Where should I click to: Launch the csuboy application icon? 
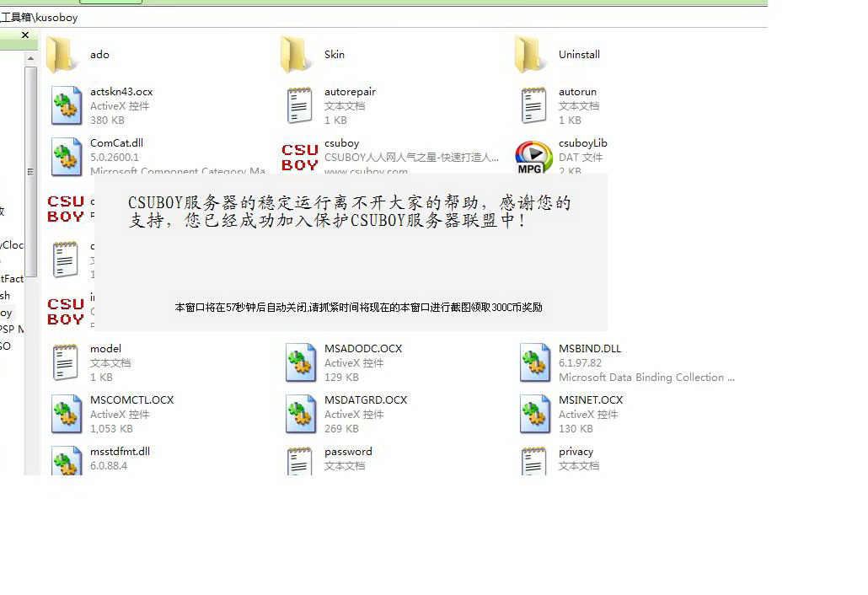(x=299, y=158)
